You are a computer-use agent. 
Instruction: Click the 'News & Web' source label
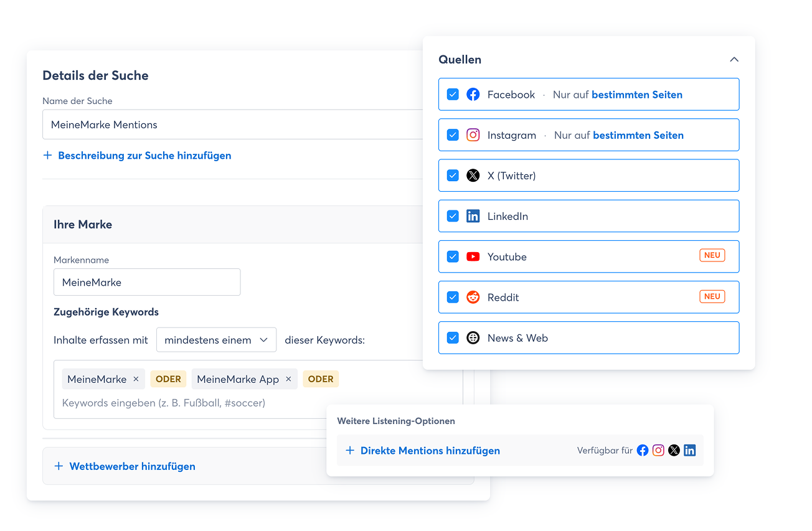point(517,338)
